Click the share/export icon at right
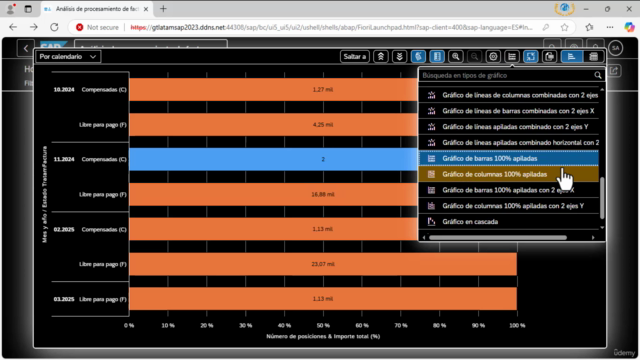640x360 pixels. (614, 71)
